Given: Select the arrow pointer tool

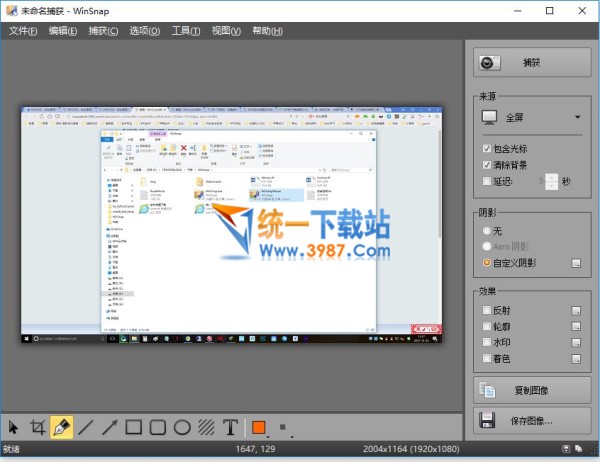Looking at the screenshot, I should coord(14,427).
